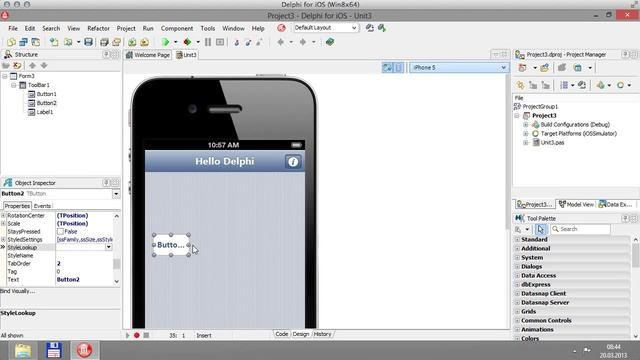Click the forward navigation arrow in toolbar
Viewport: 640px width, 360px height.
point(302,42)
